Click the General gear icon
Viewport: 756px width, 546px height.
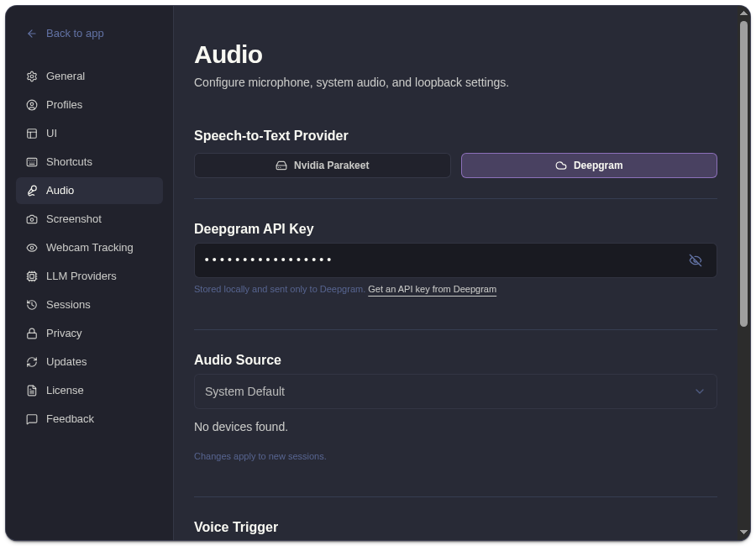coord(32,76)
